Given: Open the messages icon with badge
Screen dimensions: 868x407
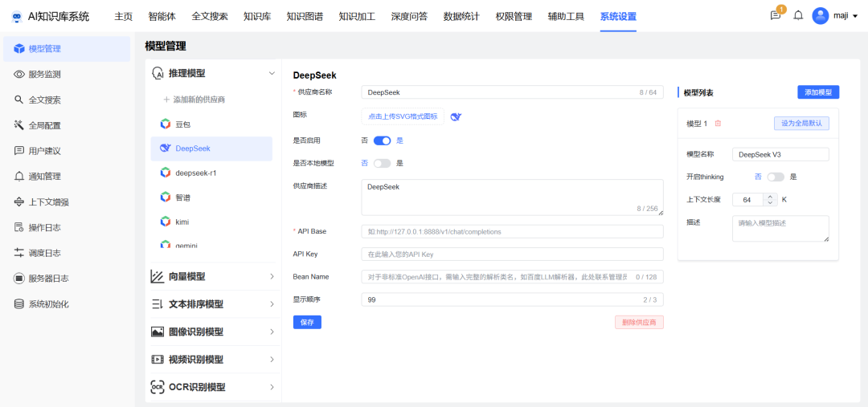Looking at the screenshot, I should 776,15.
